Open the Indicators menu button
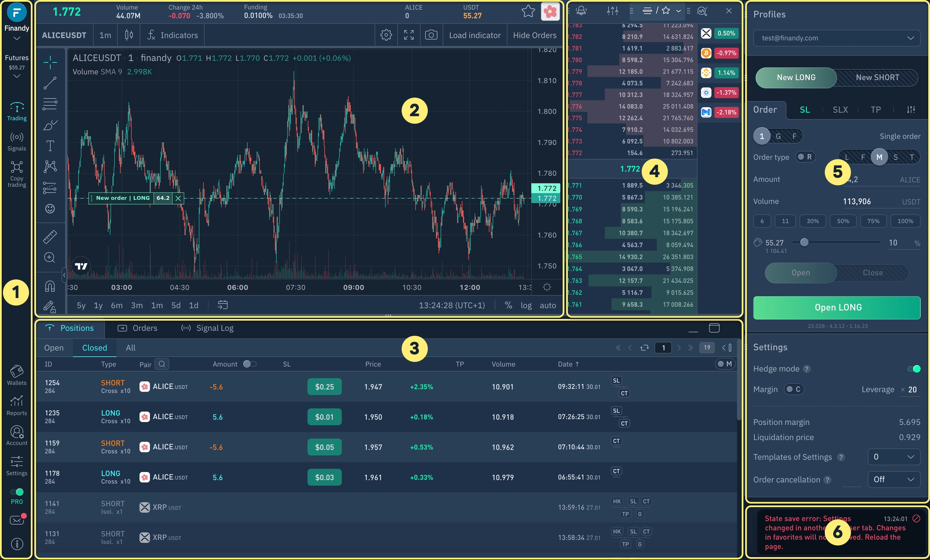Screen dimensions: 930x560 [x=172, y=35]
